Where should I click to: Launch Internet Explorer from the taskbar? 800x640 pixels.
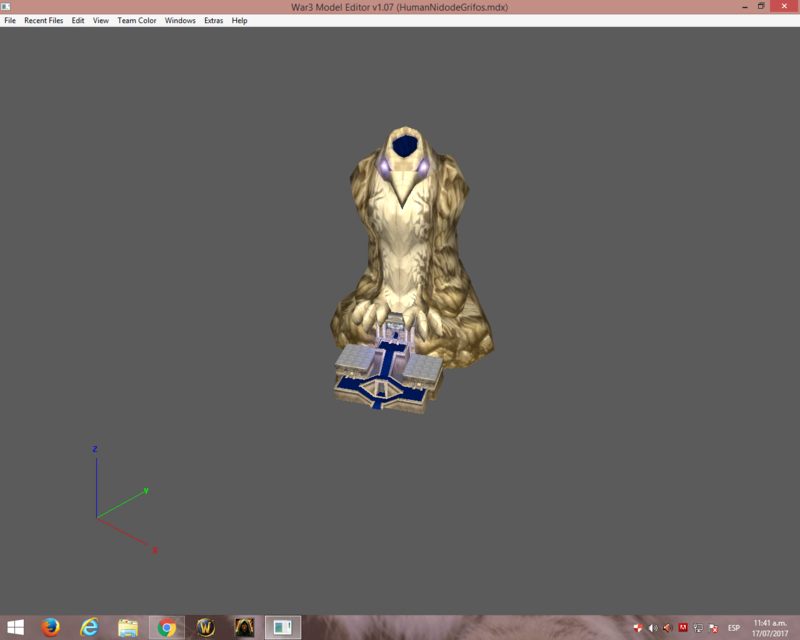89,627
